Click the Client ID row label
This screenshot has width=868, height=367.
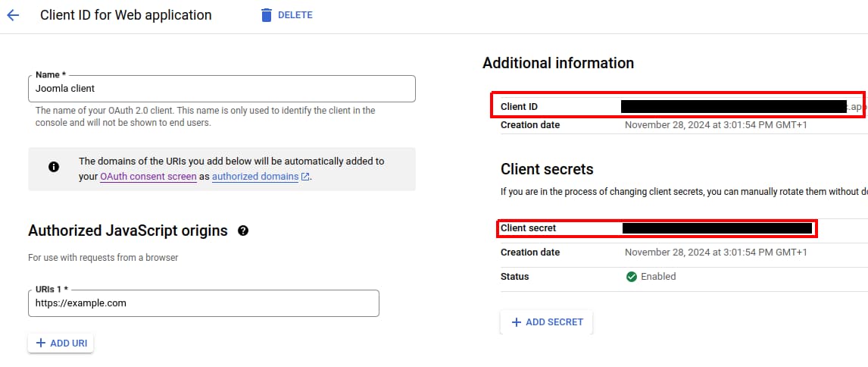tap(519, 106)
